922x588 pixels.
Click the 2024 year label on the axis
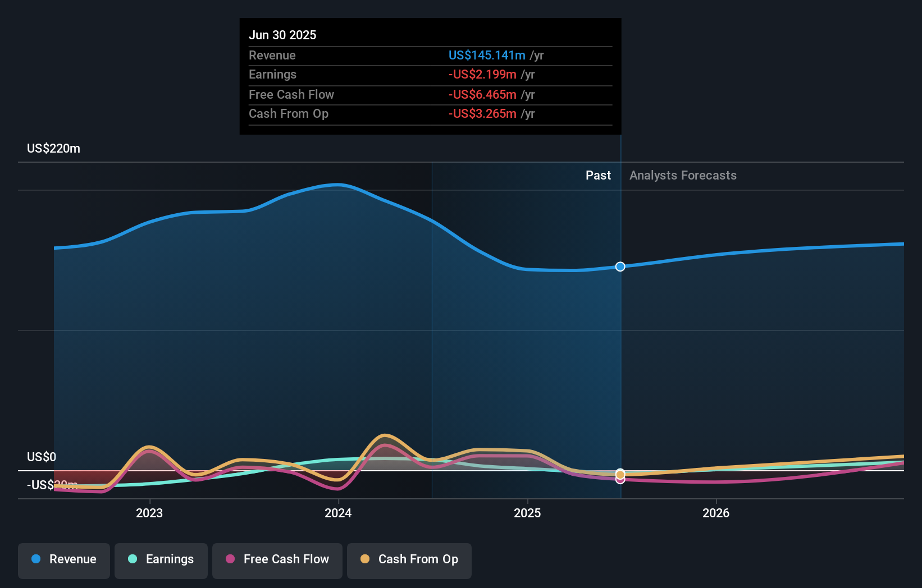pyautogui.click(x=337, y=513)
